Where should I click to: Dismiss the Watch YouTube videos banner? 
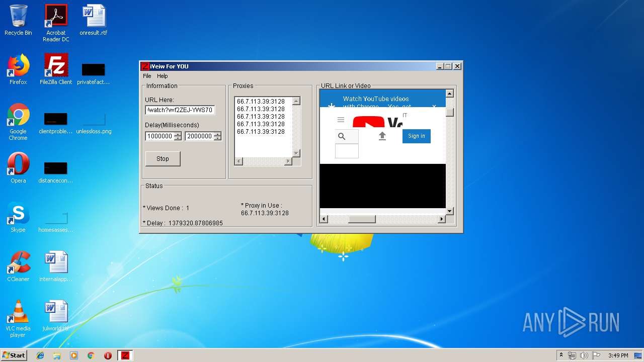click(434, 106)
